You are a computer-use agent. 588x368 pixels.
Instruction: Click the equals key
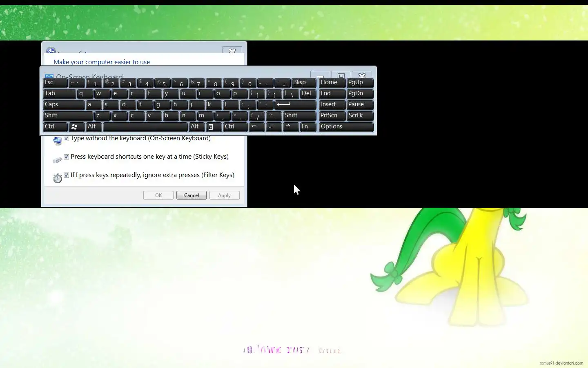coord(283,83)
